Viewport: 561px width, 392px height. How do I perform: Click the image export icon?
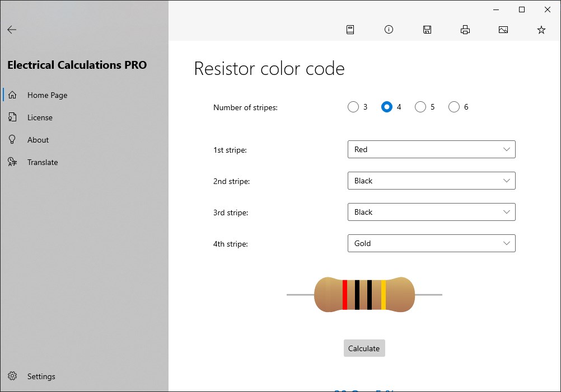point(503,30)
